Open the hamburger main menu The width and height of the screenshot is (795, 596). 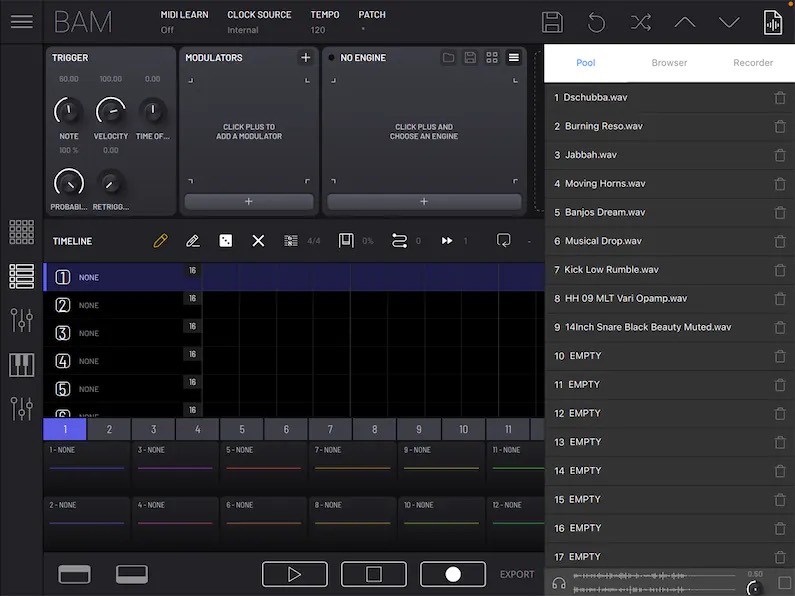coord(21,22)
